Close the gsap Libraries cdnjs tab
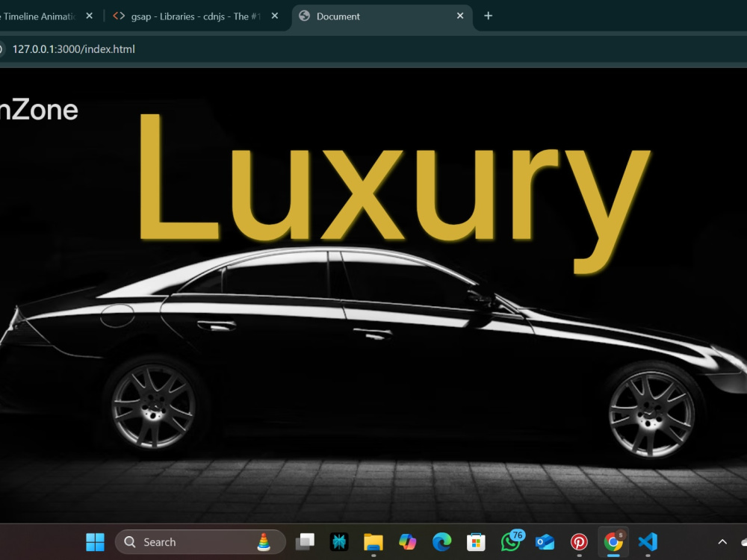This screenshot has width=747, height=560. [x=275, y=16]
